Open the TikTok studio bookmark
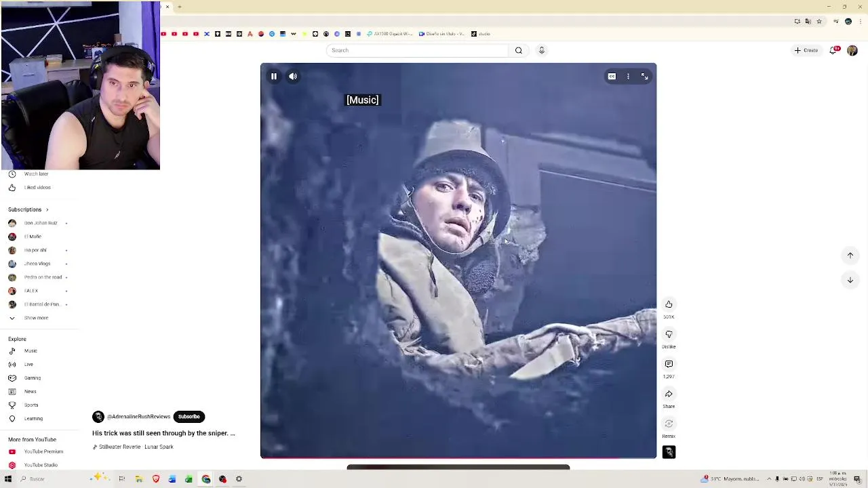 [480, 34]
